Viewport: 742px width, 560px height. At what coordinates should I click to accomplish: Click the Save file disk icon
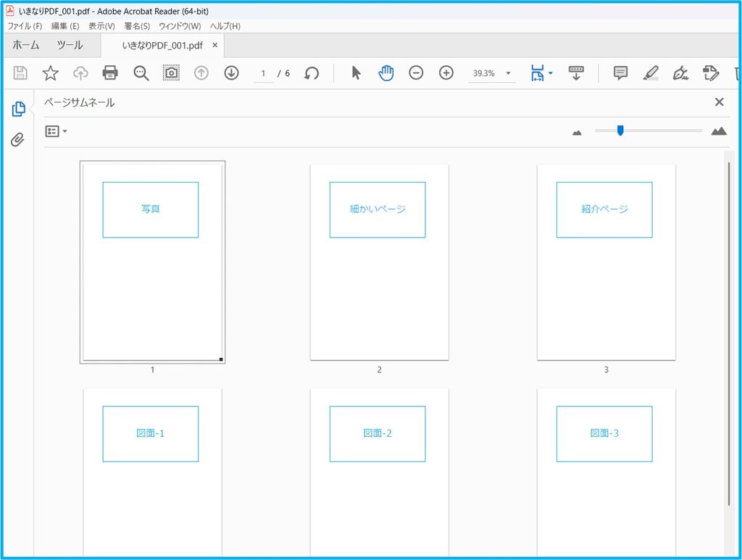20,73
